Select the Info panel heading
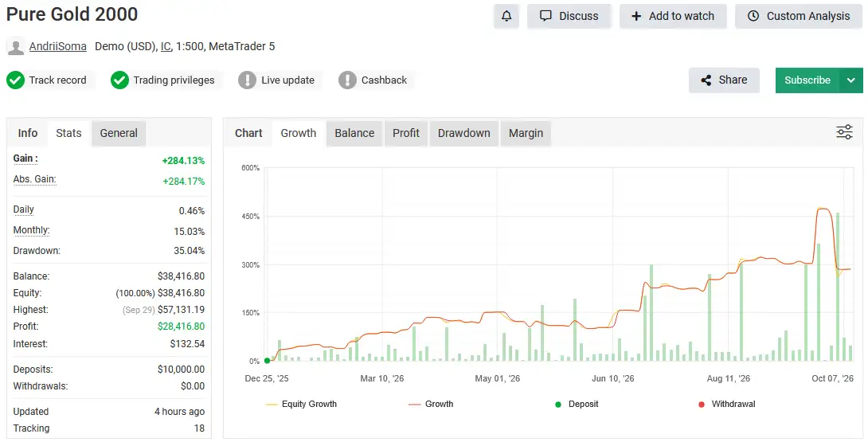The image size is (868, 442). point(28,133)
